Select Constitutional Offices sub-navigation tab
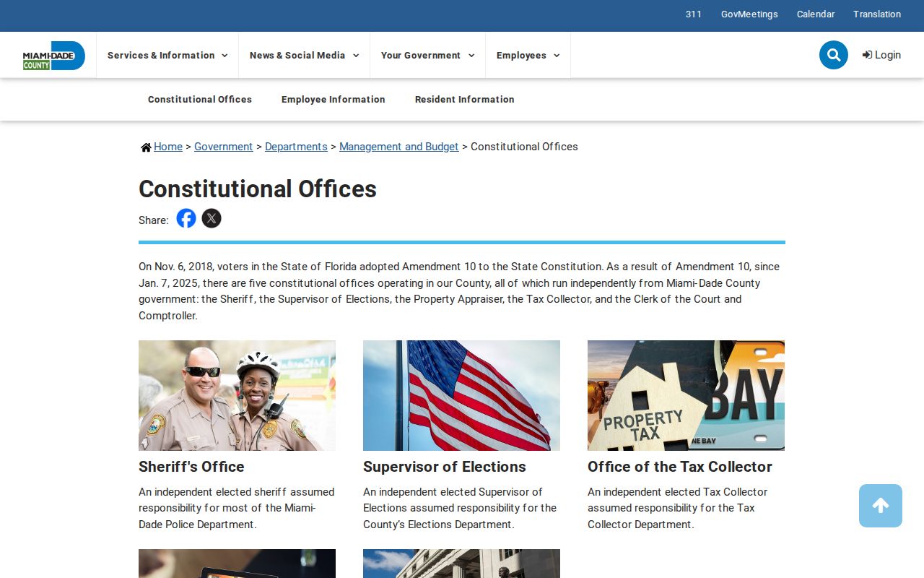The image size is (924, 578). pos(200,100)
